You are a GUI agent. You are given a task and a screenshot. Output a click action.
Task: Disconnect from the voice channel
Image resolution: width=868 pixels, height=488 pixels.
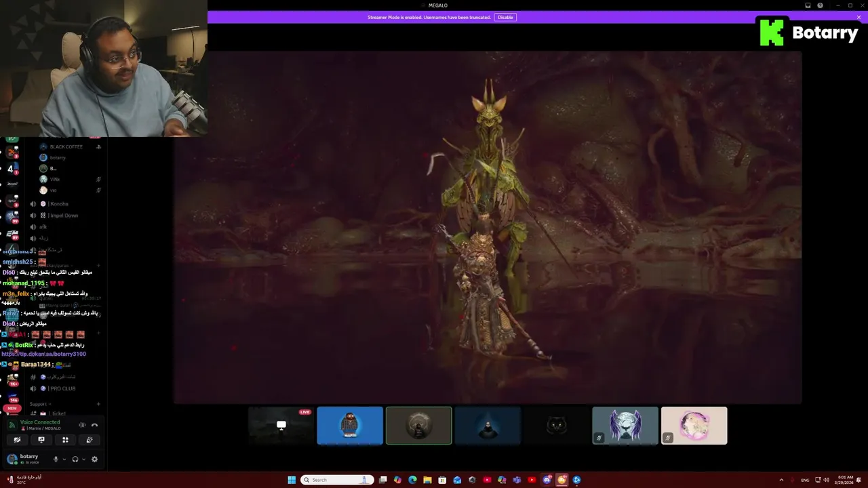[x=94, y=425]
